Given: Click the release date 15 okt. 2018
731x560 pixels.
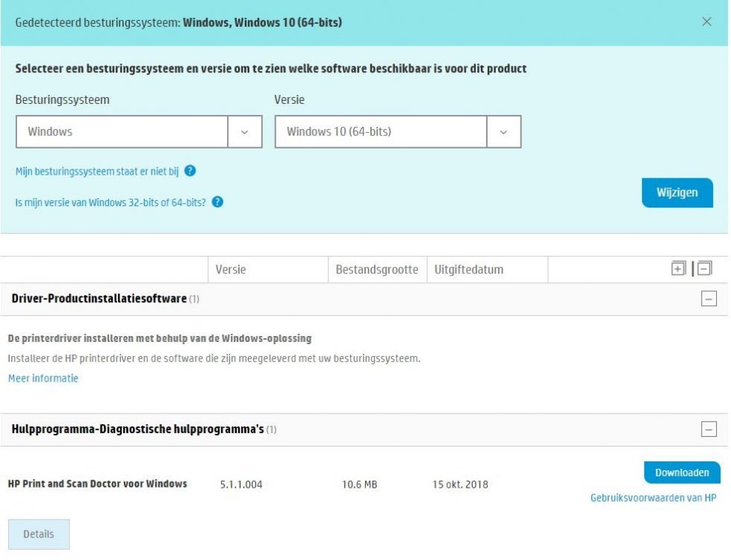Looking at the screenshot, I should 460,485.
